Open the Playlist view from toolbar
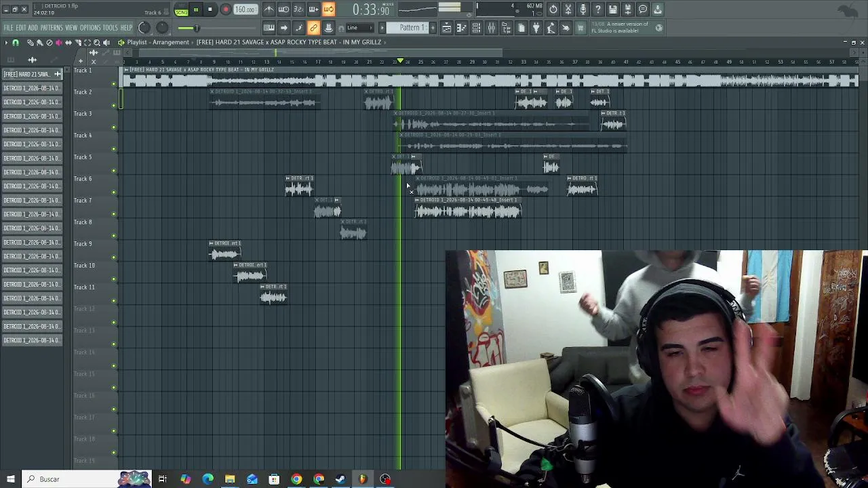The image size is (868, 488). (x=447, y=28)
